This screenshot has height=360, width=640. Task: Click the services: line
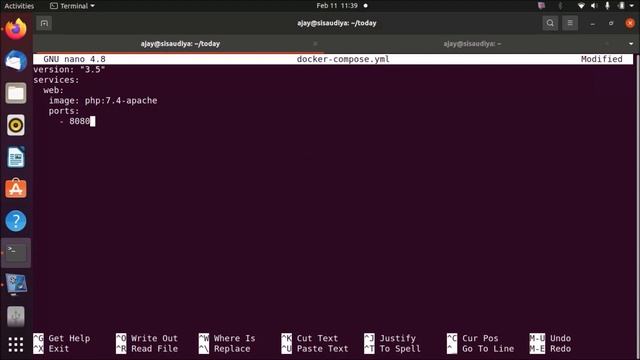tap(56, 80)
